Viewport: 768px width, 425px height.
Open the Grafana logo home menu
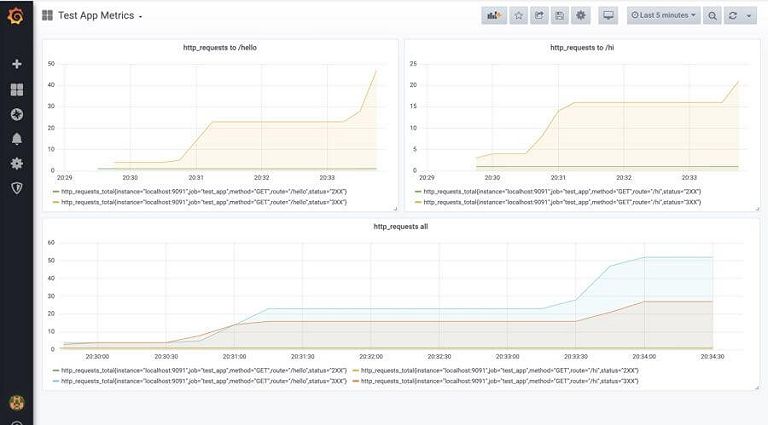click(x=16, y=16)
